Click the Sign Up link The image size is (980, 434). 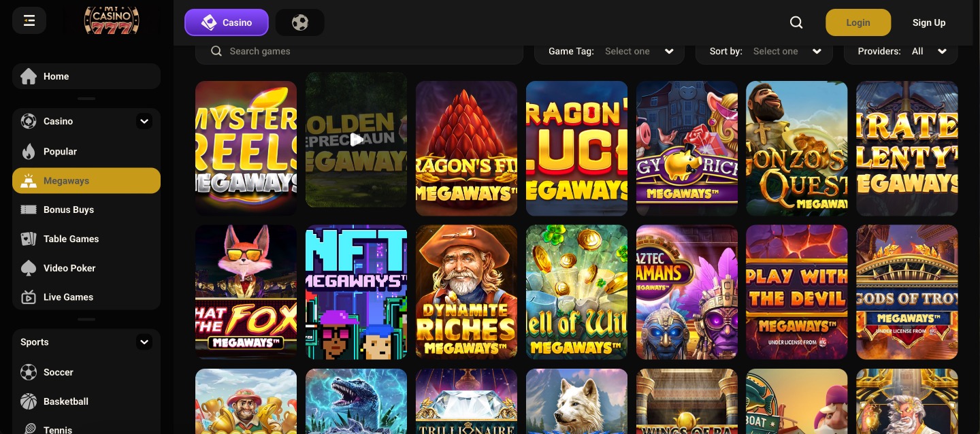(929, 22)
